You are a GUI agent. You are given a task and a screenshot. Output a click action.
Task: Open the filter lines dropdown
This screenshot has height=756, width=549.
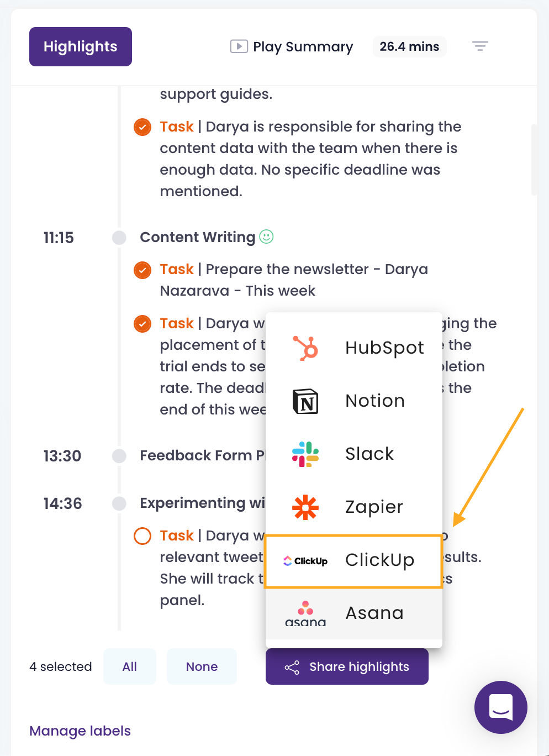coord(480,46)
